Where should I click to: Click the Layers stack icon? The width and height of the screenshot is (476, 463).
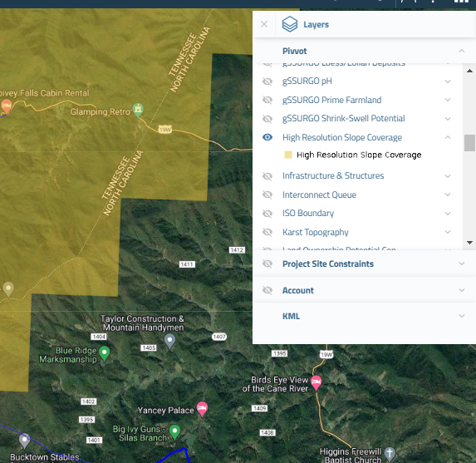pyautogui.click(x=290, y=24)
